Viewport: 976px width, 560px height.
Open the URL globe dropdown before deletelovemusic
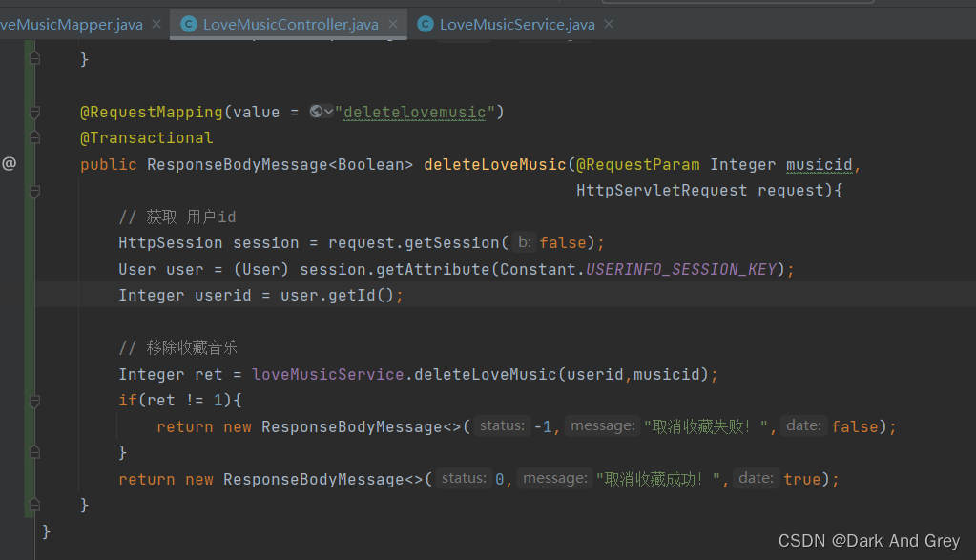(x=322, y=112)
